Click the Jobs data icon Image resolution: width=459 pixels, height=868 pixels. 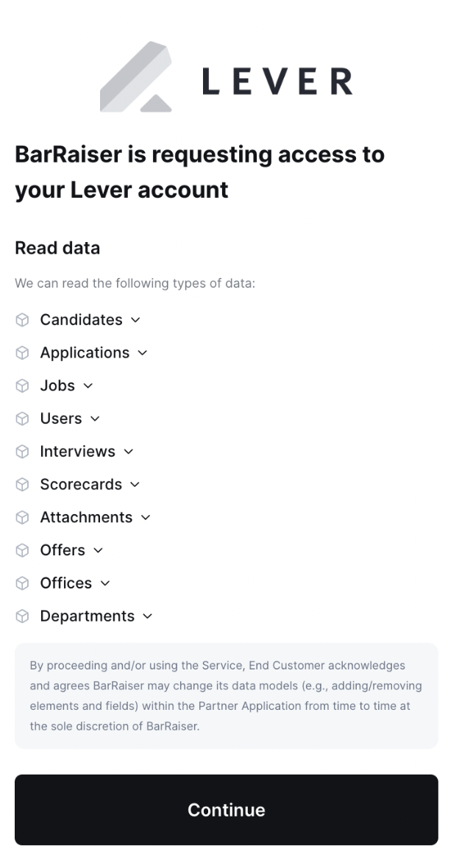click(x=21, y=385)
